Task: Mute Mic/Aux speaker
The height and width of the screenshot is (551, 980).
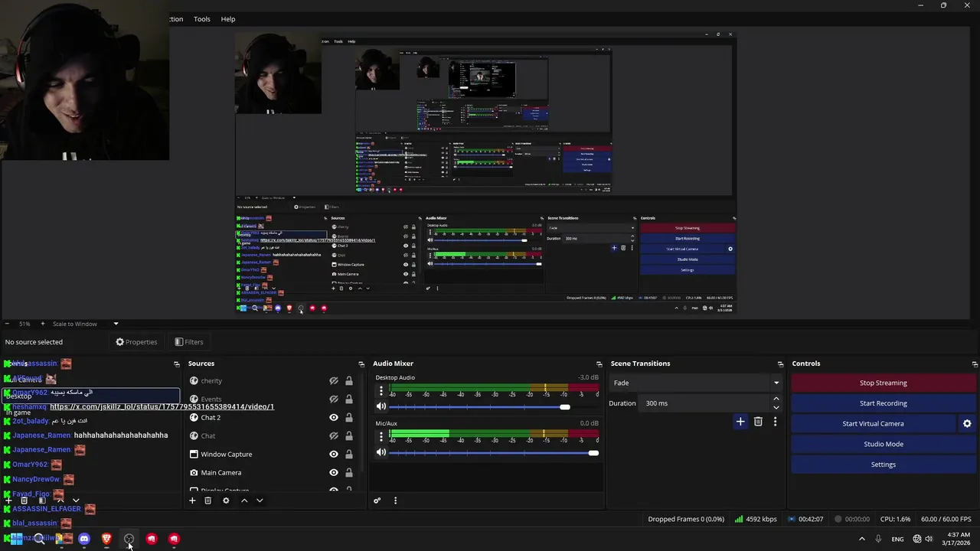Action: [381, 452]
